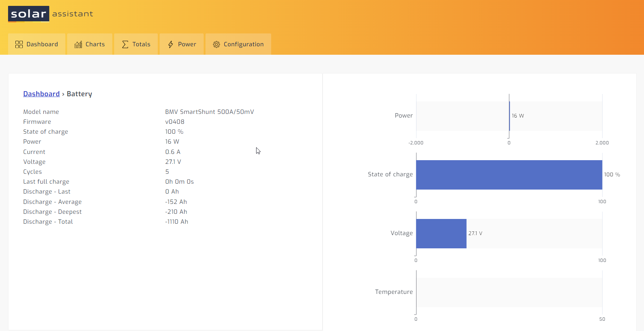Click the Last full charge row label
Viewport: 644px width, 331px height.
46,181
